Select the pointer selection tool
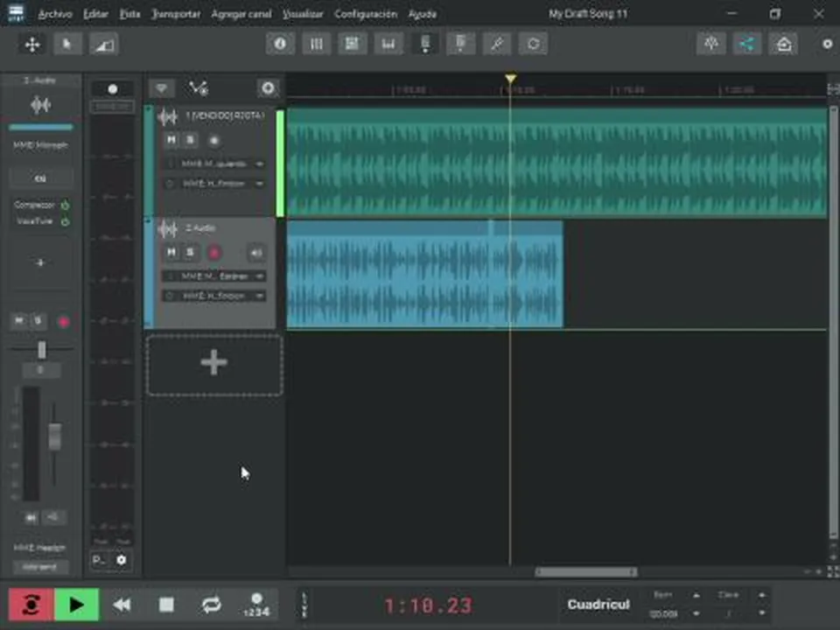840x630 pixels. [x=67, y=44]
